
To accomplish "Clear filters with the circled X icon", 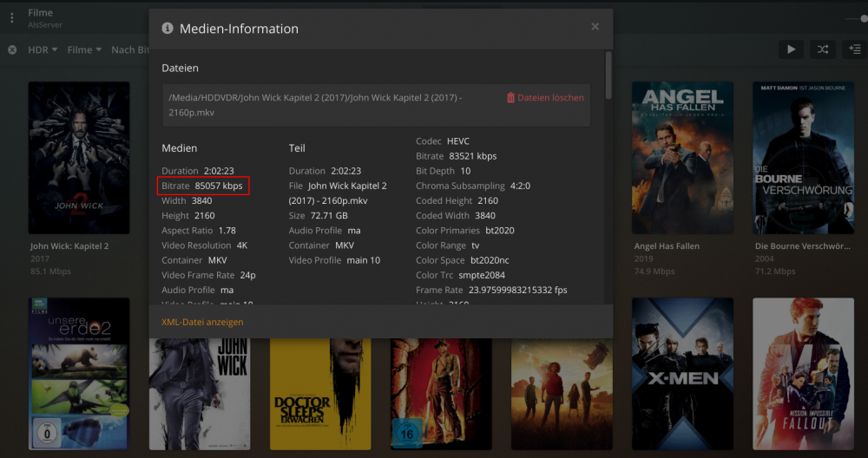I will coord(12,49).
